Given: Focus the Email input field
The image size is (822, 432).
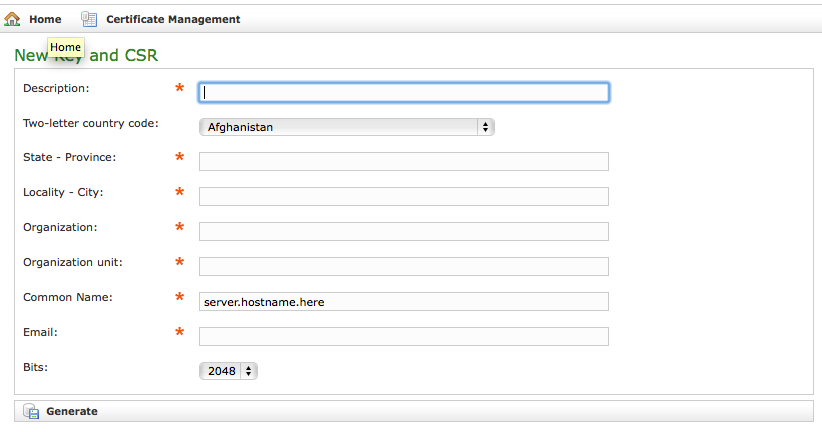Looking at the screenshot, I should point(403,336).
